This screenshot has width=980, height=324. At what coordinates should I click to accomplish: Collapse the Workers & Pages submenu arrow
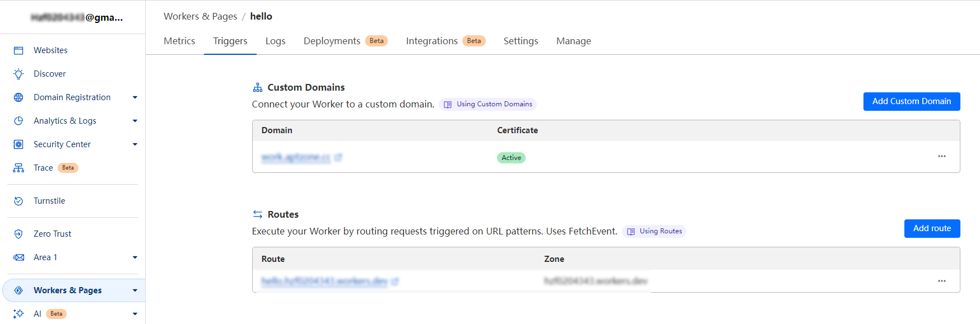[134, 290]
